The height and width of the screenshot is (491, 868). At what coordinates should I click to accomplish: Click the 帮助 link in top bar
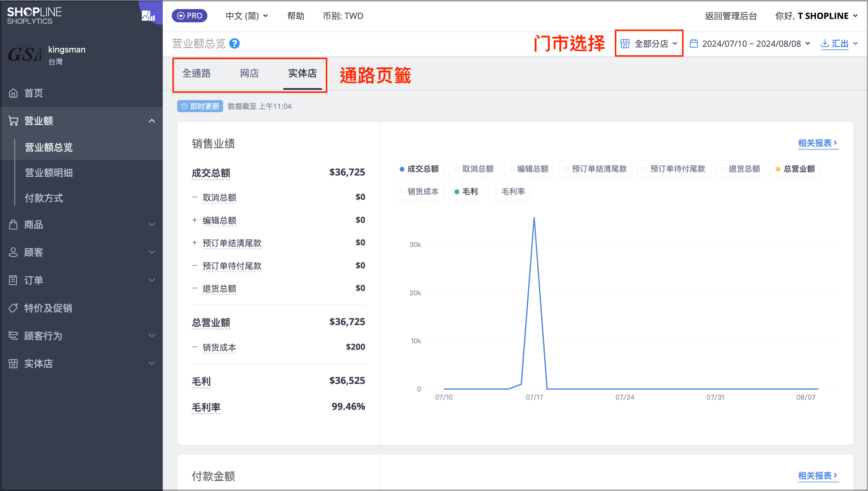295,16
